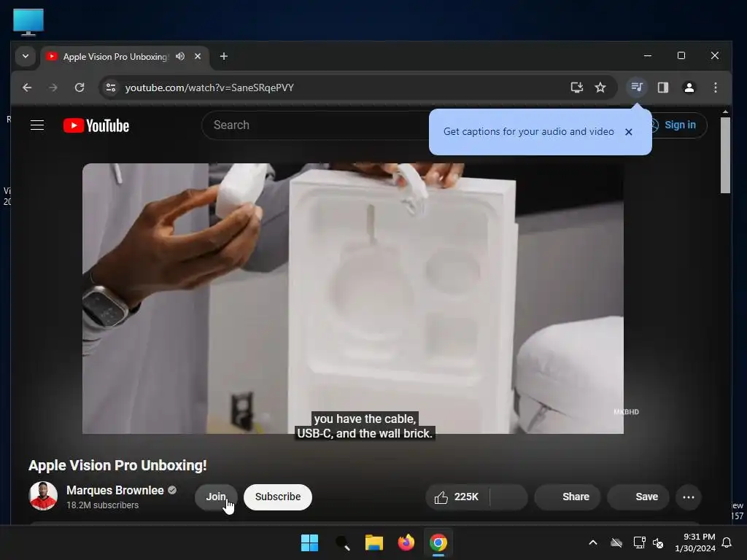Go back to previous page

pyautogui.click(x=27, y=87)
